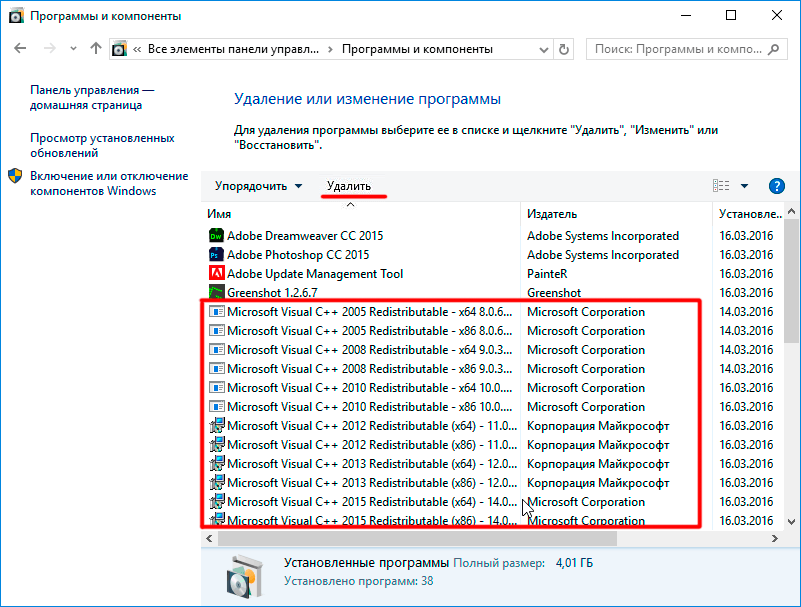This screenshot has height=607, width=801.
Task: Click the window icon in the title bar
Action: pyautogui.click(x=16, y=16)
